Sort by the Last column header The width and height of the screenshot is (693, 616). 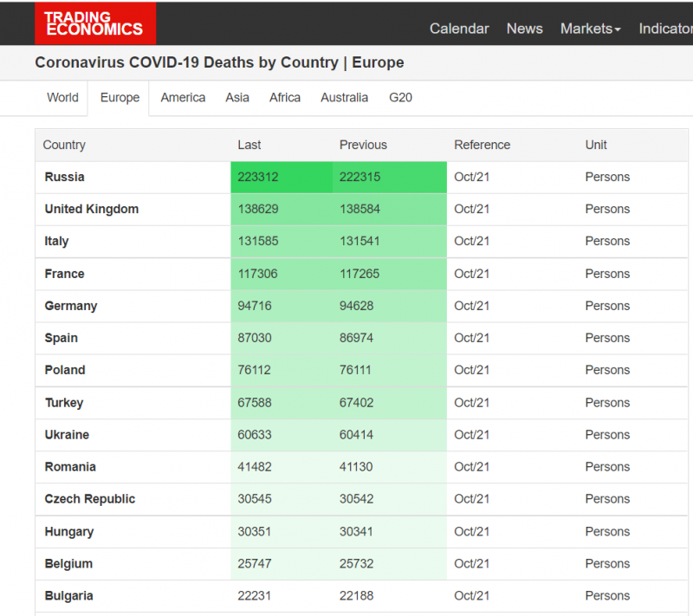pos(249,145)
